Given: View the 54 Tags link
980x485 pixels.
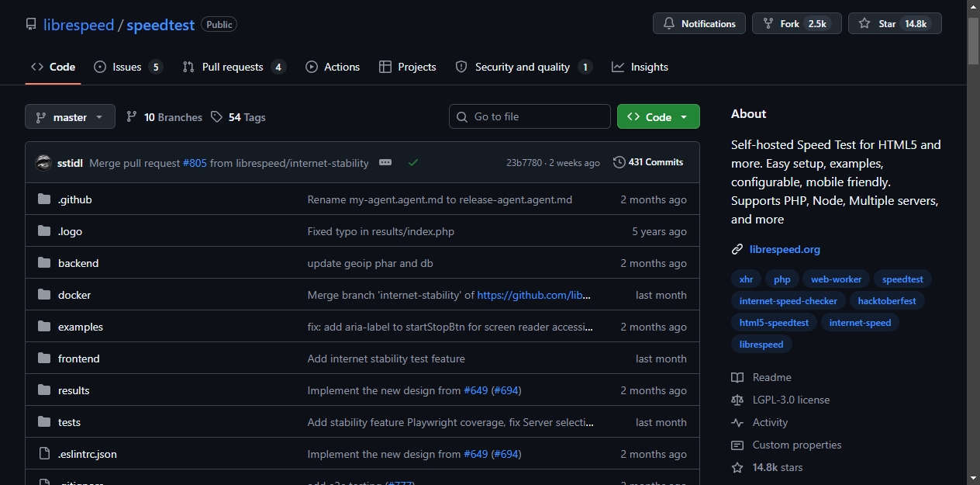Looking at the screenshot, I should (x=239, y=117).
